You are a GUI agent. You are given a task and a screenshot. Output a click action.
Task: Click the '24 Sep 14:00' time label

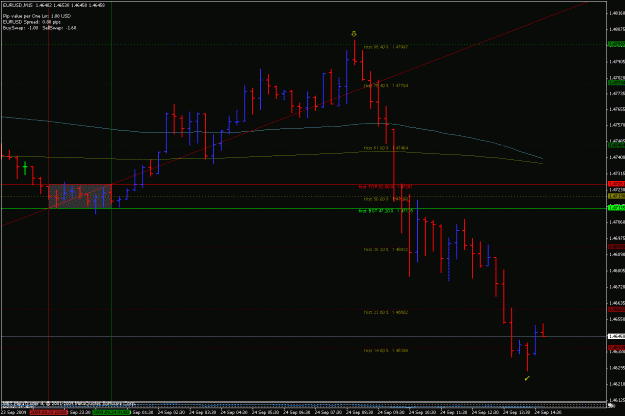[548, 412]
